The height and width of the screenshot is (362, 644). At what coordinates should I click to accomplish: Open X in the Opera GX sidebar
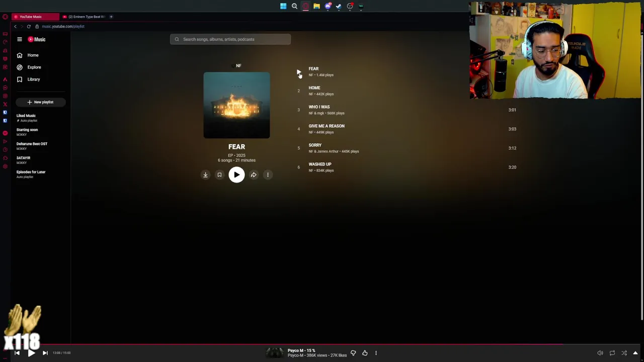pyautogui.click(x=5, y=104)
